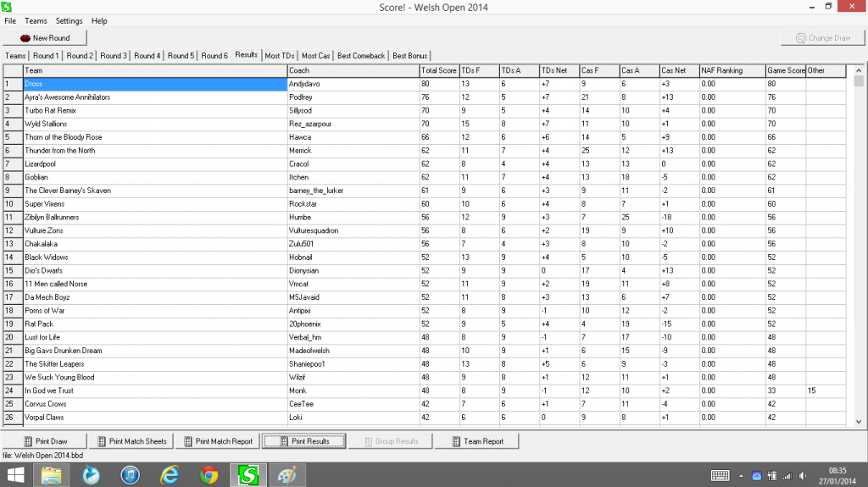Image resolution: width=868 pixels, height=487 pixels.
Task: Select team Wyld Stallions
Action: (x=155, y=124)
